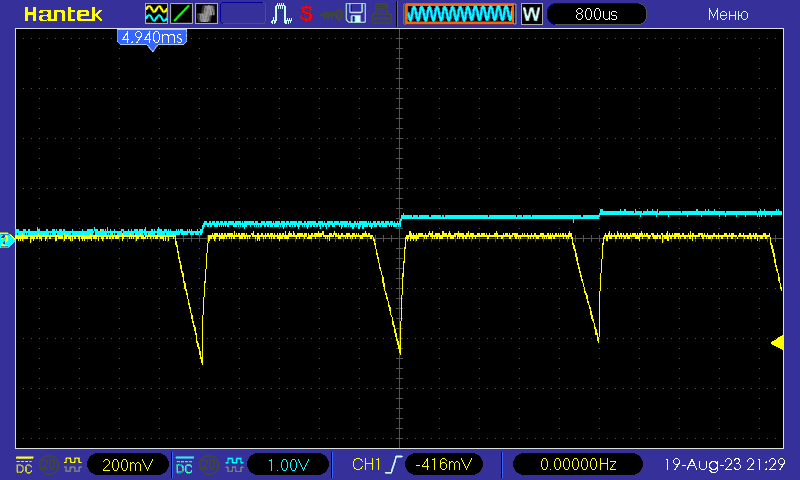Click the gray persistence waveform icon
The width and height of the screenshot is (800, 480).
click(x=206, y=14)
